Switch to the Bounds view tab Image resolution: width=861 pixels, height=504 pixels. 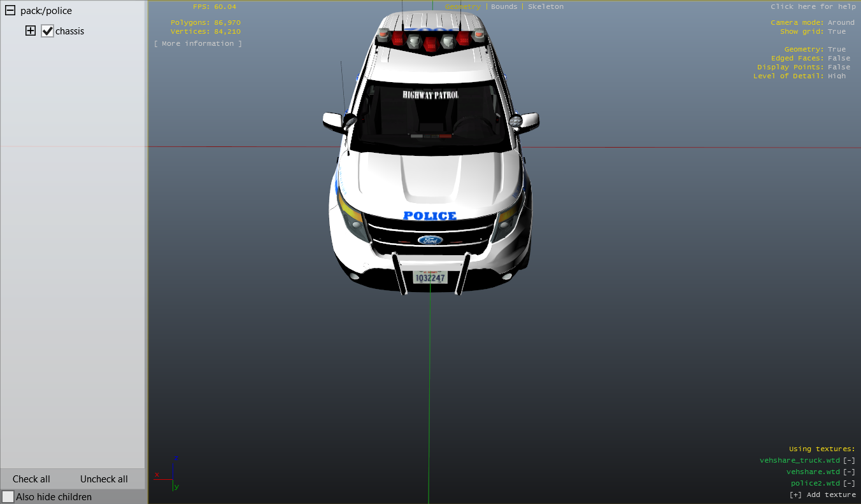coord(504,6)
